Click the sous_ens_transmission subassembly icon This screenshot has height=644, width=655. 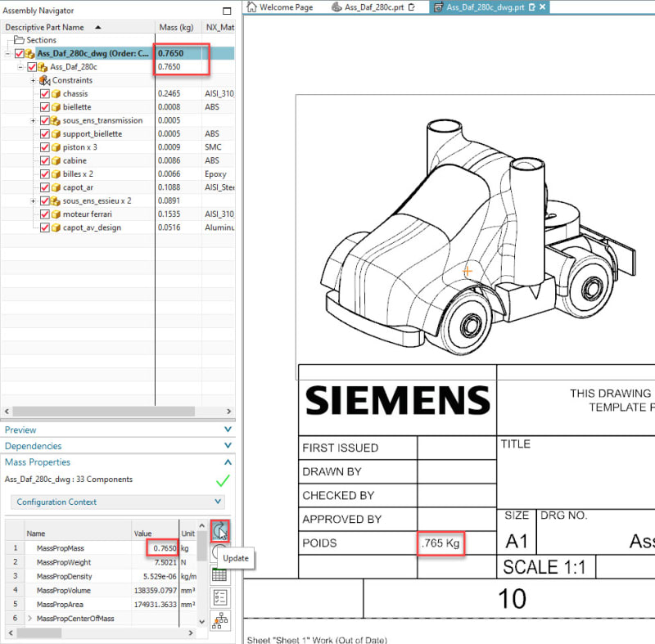[56, 120]
